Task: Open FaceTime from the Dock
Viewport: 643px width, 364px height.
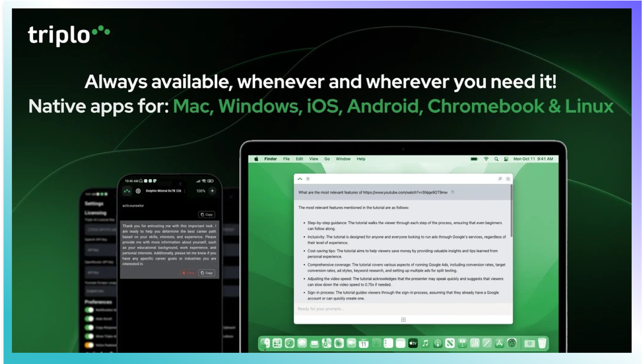Action: (x=351, y=343)
